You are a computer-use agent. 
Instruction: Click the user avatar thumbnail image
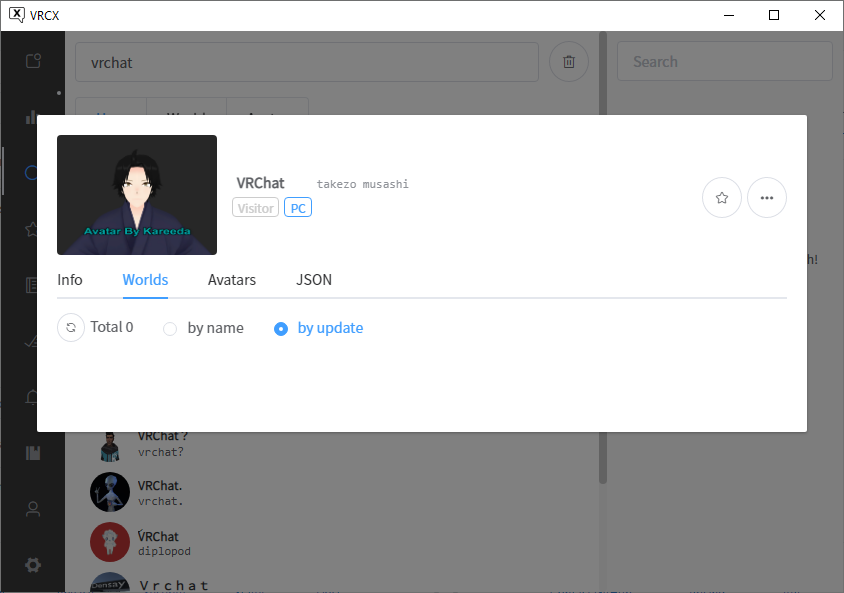[137, 195]
